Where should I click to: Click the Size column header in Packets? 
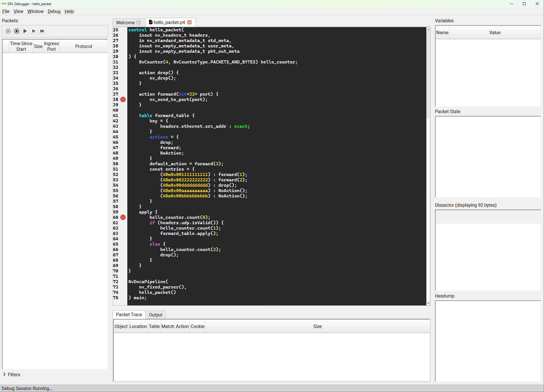pyautogui.click(x=38, y=46)
